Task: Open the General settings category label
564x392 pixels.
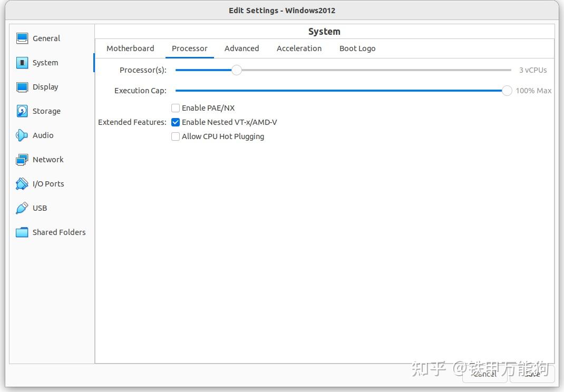Action: 46,38
